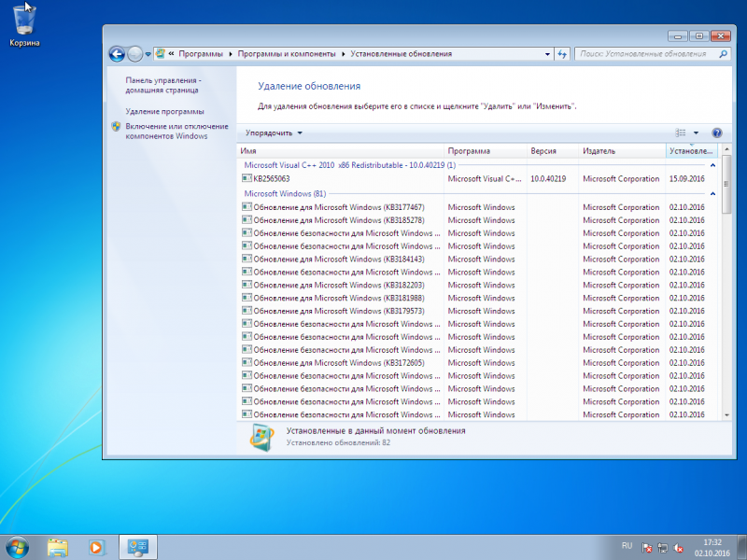Expand breadcrumb arrow after Программы
This screenshot has width=747, height=560.
(x=231, y=54)
